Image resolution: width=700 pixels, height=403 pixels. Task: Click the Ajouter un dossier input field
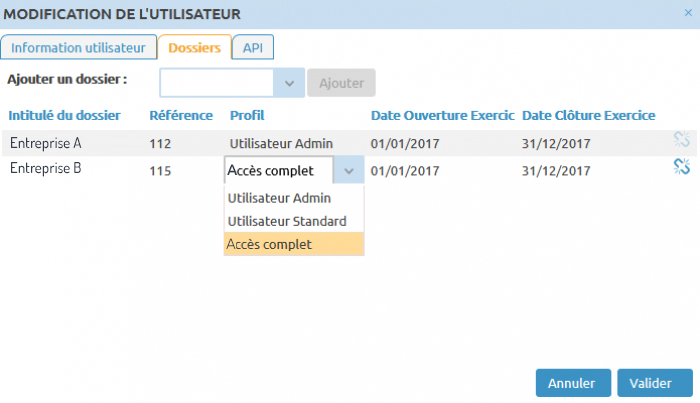coord(217,83)
